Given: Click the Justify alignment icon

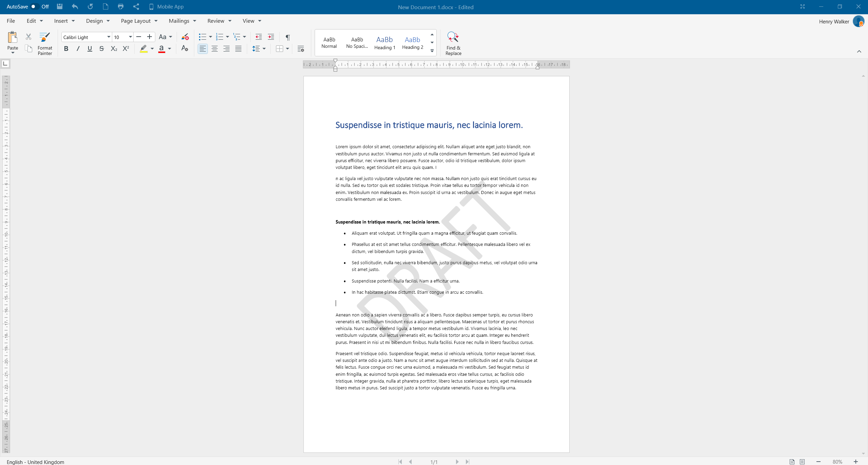Looking at the screenshot, I should [238, 49].
